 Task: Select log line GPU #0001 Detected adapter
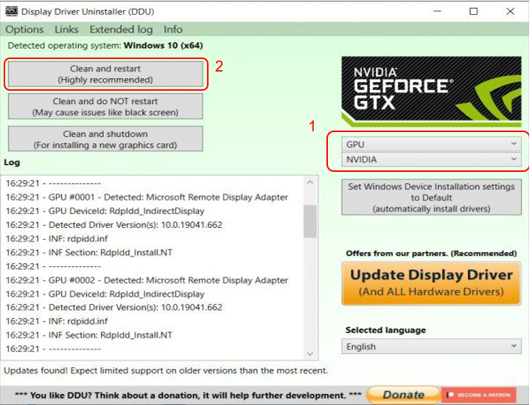point(147,197)
